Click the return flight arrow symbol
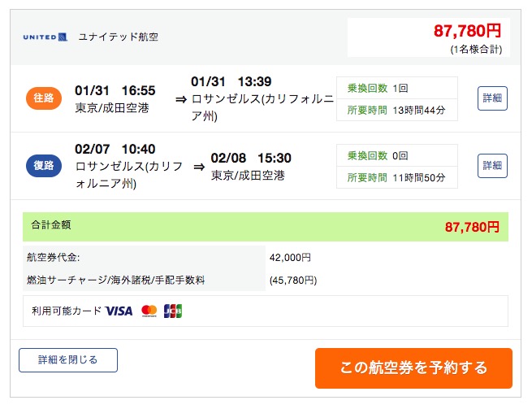 coord(199,167)
